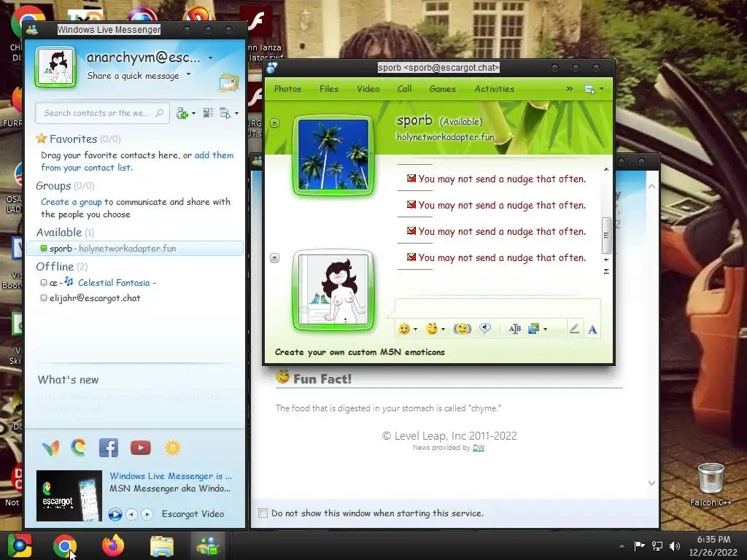Image resolution: width=747 pixels, height=560 pixels.
Task: Click the Messenger taskbar icon
Action: pos(208,545)
